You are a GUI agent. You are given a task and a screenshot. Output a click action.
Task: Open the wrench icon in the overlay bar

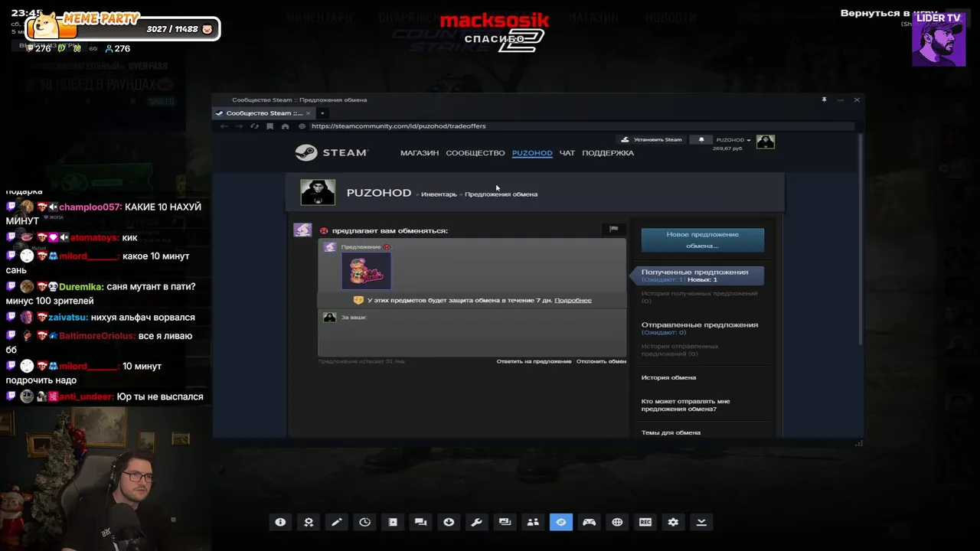477,522
